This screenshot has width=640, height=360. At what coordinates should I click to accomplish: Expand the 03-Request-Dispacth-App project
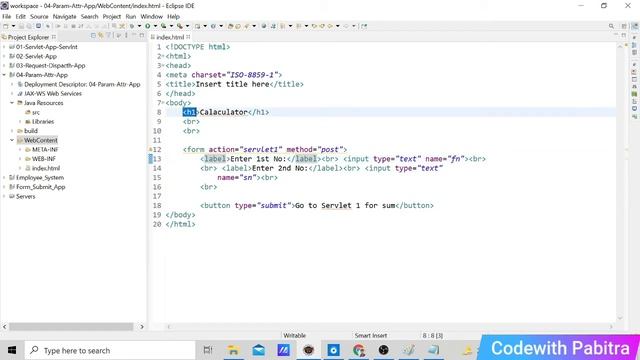(4, 66)
